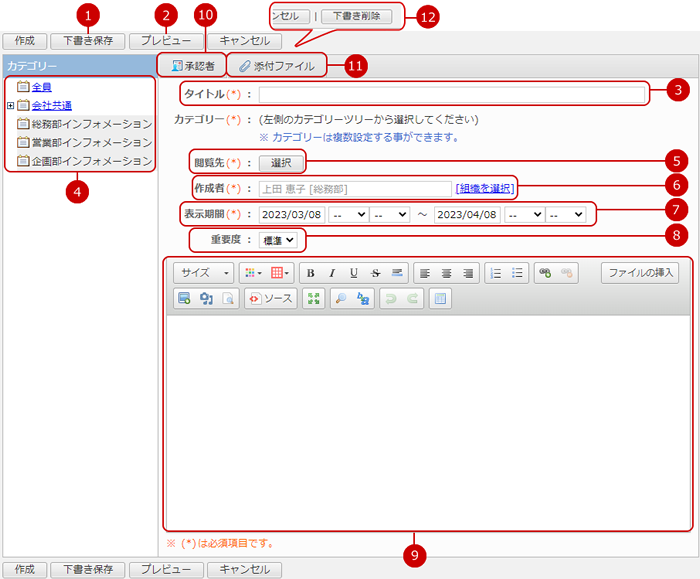Open the 重要度 importance dropdown
The width and height of the screenshot is (700, 579).
pos(278,240)
